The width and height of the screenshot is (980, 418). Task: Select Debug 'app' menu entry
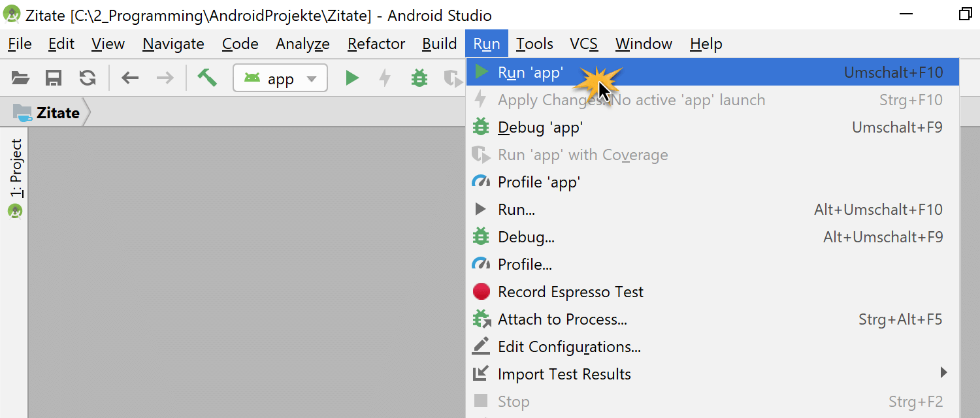[x=712, y=127]
